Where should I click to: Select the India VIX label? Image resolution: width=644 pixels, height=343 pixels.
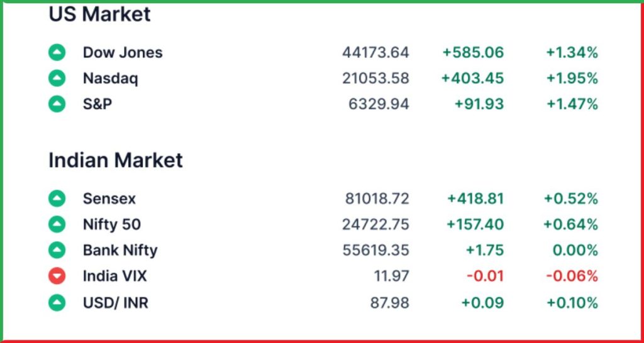[114, 276]
